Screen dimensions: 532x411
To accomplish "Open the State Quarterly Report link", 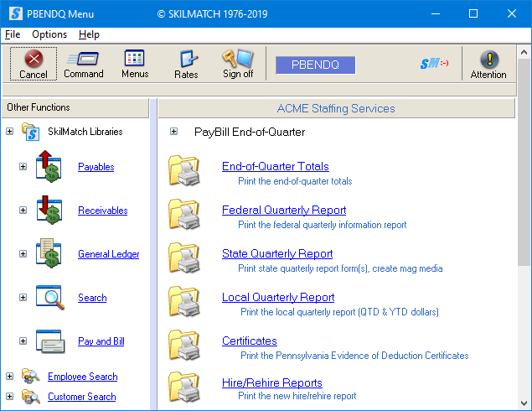I will click(277, 254).
